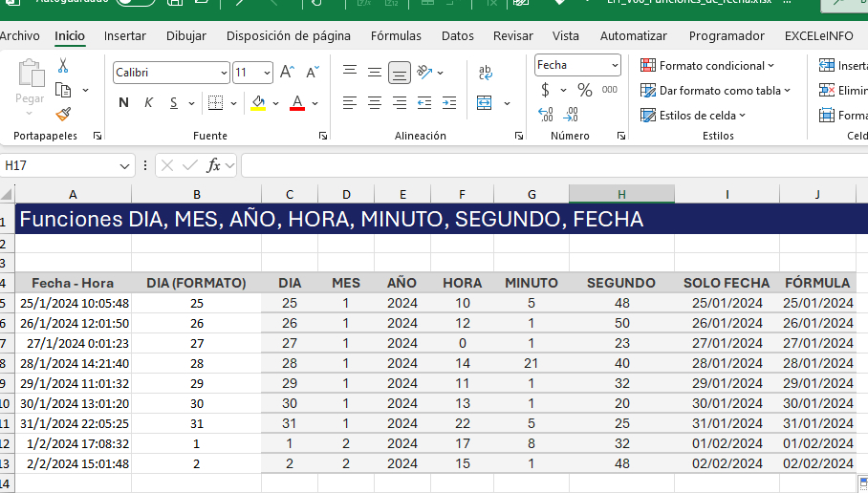Open the Calibri font name dropdown
This screenshot has height=493, width=868.
click(x=225, y=73)
